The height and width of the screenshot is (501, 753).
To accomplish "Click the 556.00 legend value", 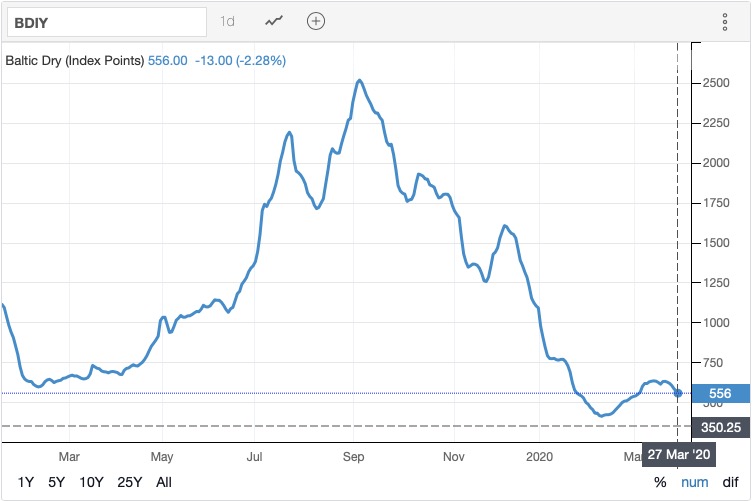I will pyautogui.click(x=168, y=61).
